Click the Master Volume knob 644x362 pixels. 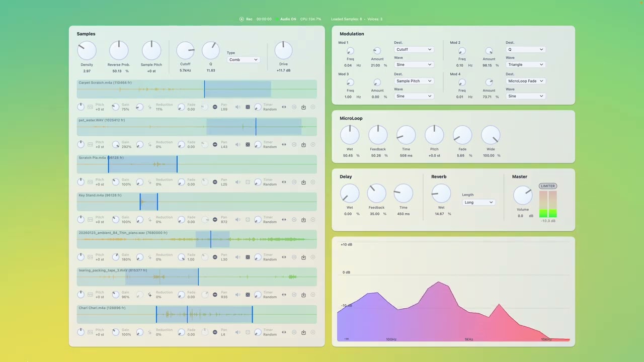click(x=523, y=196)
